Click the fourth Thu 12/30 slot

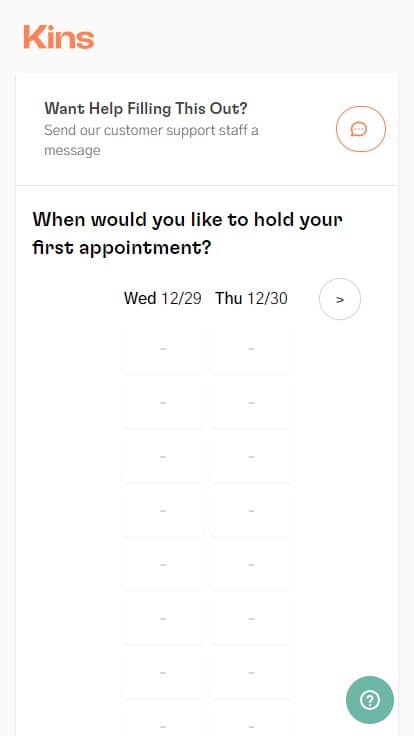pos(251,511)
